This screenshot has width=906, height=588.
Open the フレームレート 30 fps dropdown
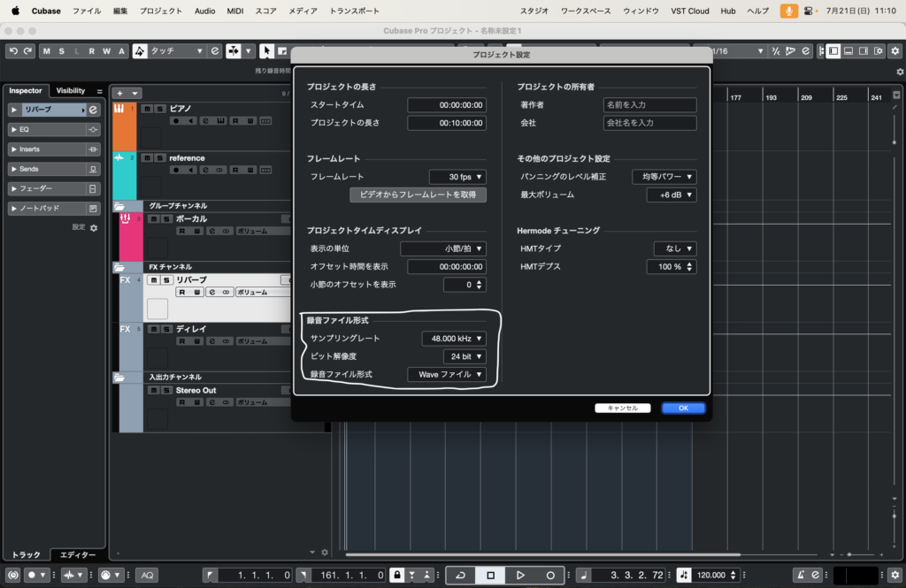[x=457, y=177]
